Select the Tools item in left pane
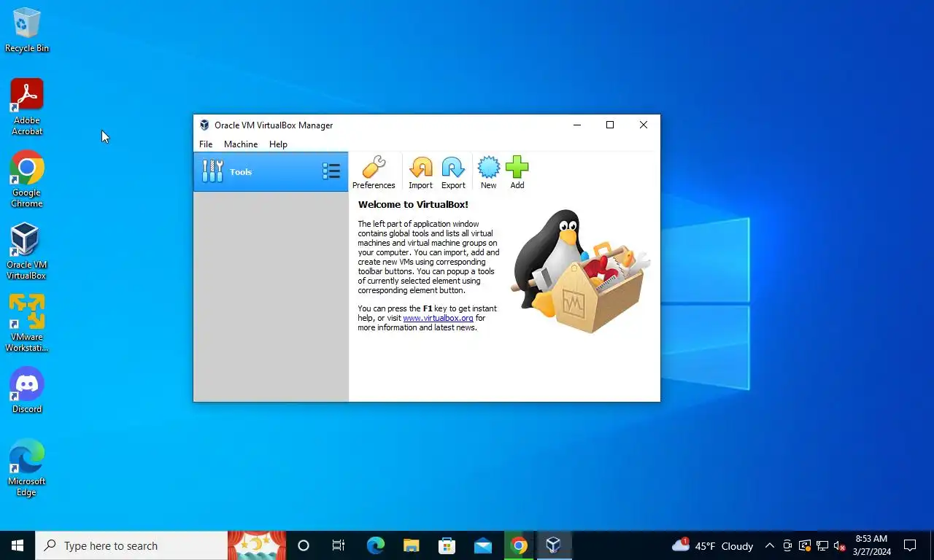The height and width of the screenshot is (560, 934). pyautogui.click(x=271, y=171)
